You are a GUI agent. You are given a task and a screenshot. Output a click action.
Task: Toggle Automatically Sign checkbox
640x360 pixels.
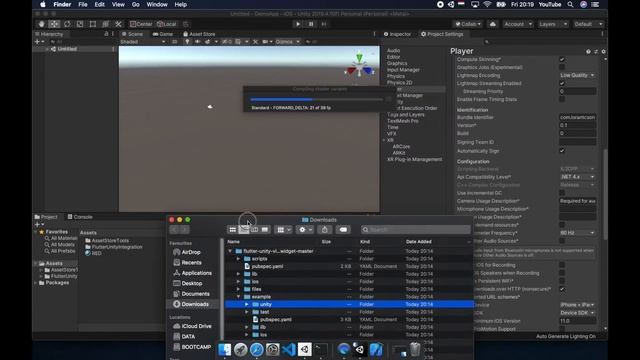pyautogui.click(x=562, y=151)
